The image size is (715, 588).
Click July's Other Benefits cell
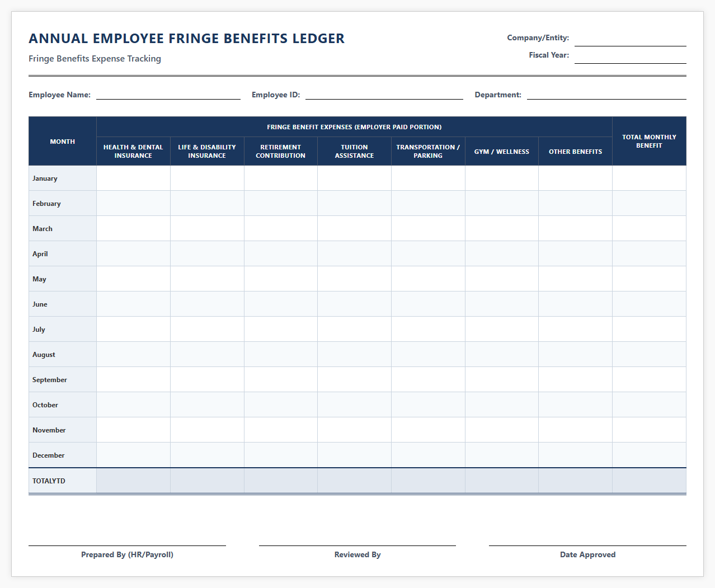click(575, 329)
